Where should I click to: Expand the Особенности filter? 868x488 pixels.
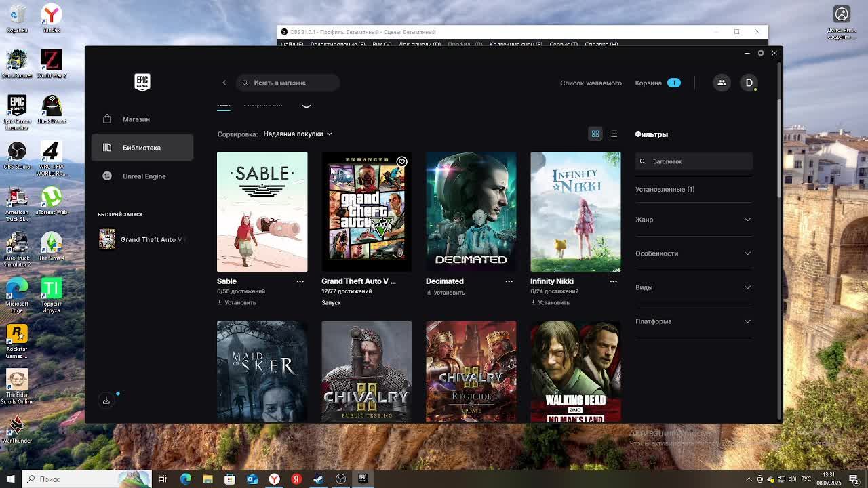click(694, 253)
